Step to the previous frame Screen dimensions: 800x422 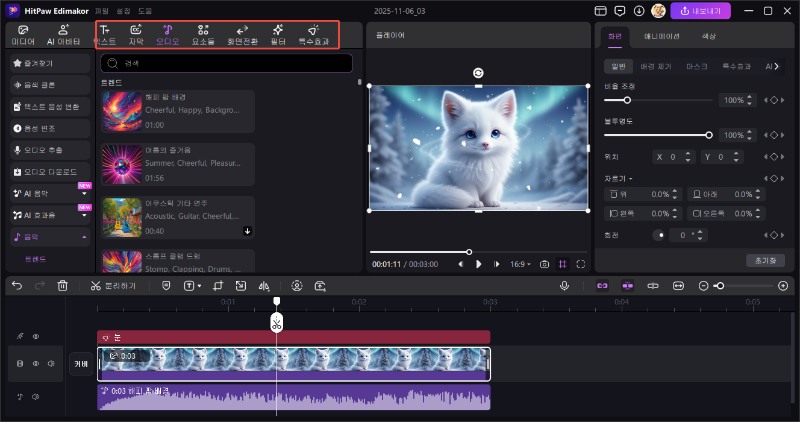(461, 264)
